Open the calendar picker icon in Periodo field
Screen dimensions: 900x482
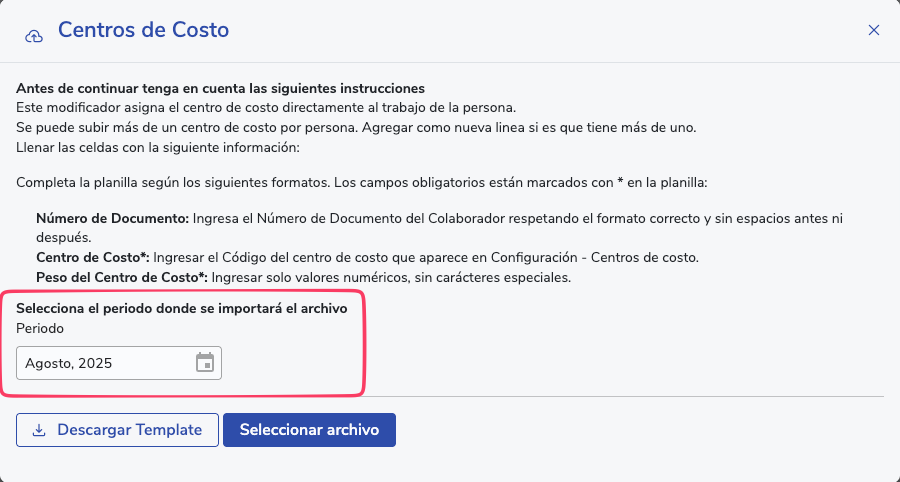click(x=205, y=362)
